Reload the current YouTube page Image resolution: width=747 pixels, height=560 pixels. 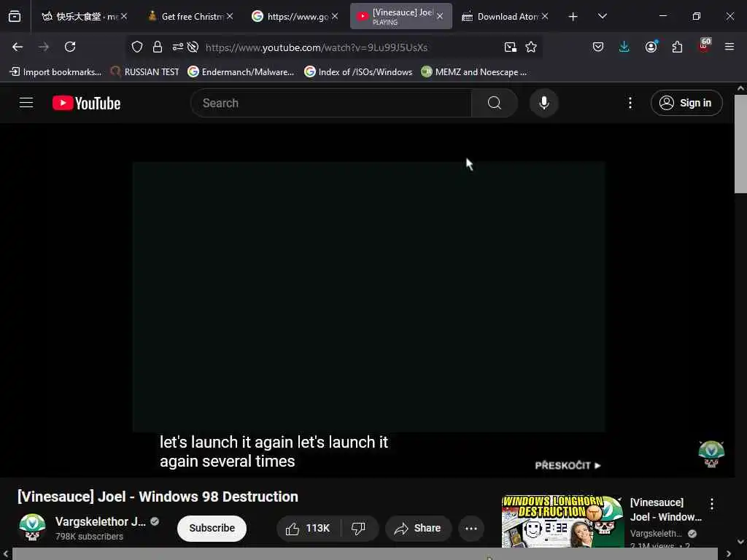(70, 47)
